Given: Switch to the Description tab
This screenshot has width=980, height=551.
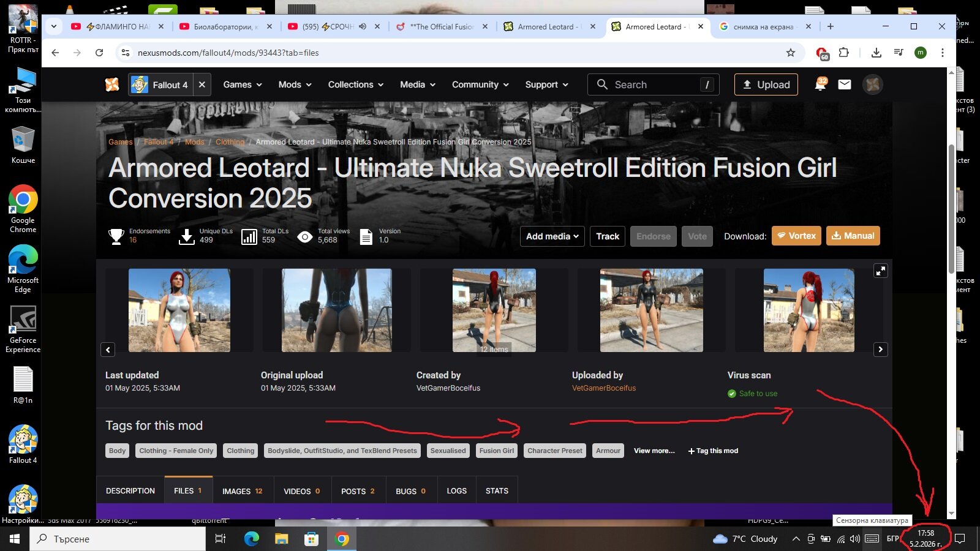Looking at the screenshot, I should click(130, 491).
